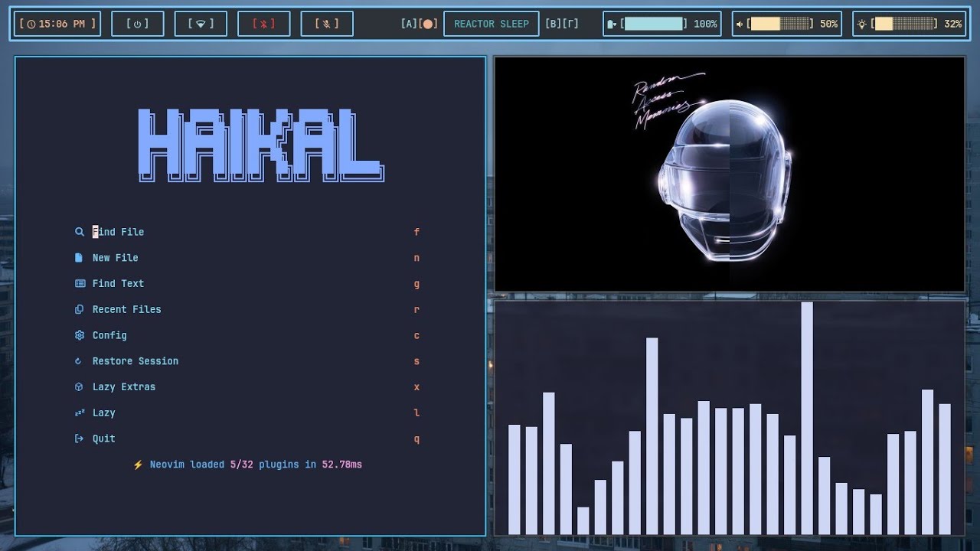
Task: Click the tallest bar in the audio visualizer
Action: click(806, 418)
